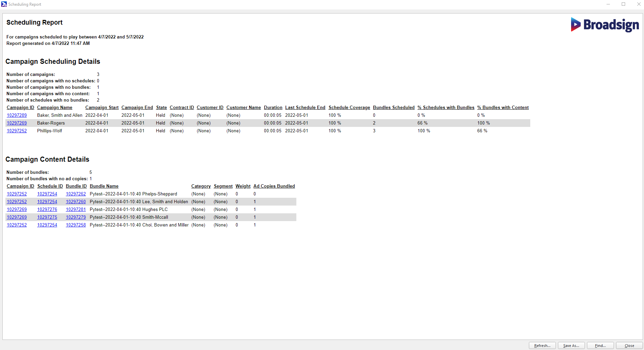Open schedule 10297275 for Smith-Mccall
The image size is (644, 350).
(x=47, y=217)
